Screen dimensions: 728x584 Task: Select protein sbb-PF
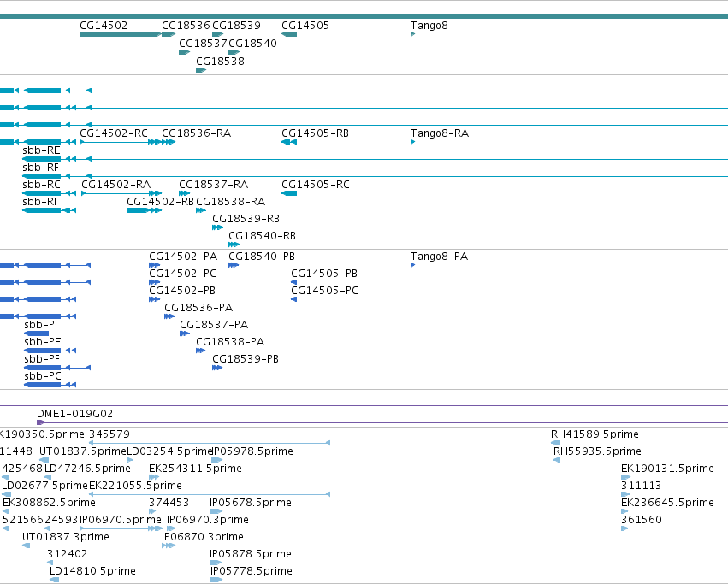[57, 368]
